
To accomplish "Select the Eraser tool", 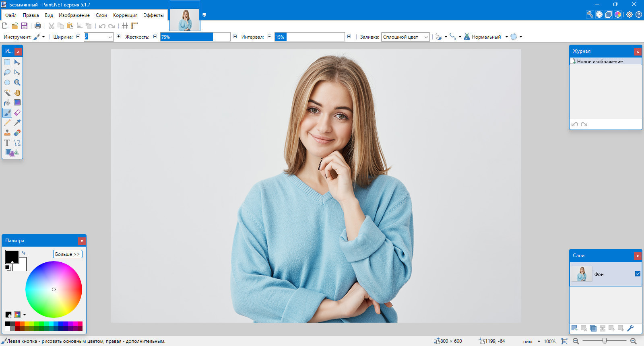I will (x=17, y=113).
